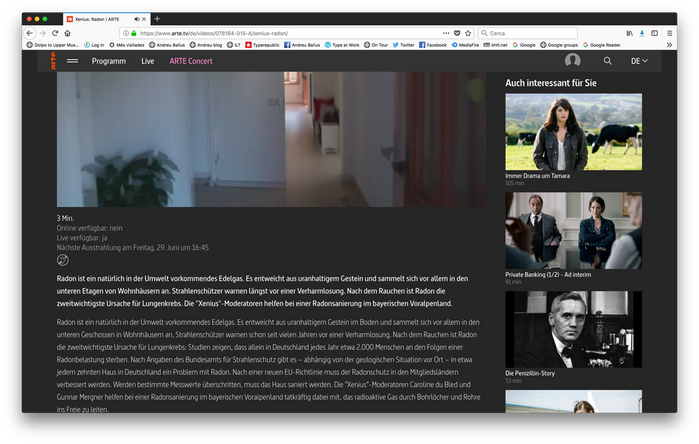Bookmark this page with the star
Screen dimensions: 699x444
(x=468, y=33)
